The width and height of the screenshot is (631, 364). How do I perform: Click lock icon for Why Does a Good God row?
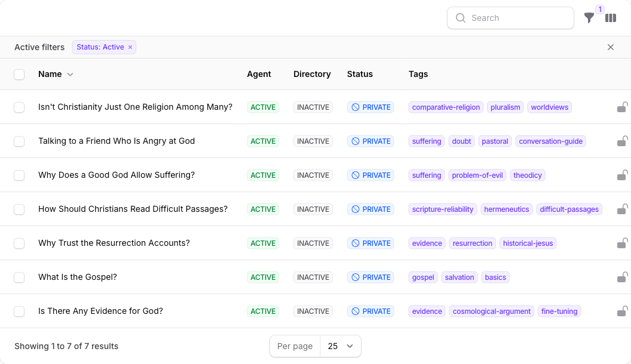(x=622, y=175)
